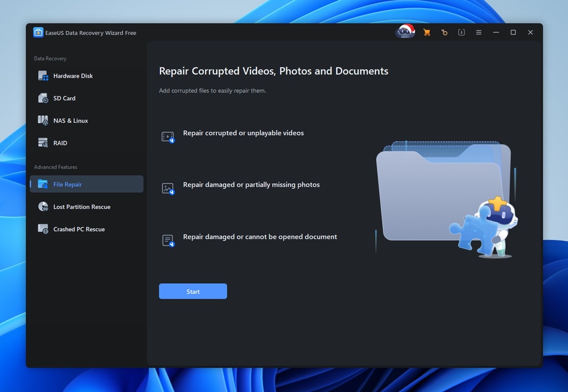Open the shopping cart to purchase upgrade
The height and width of the screenshot is (392, 568).
pos(426,32)
